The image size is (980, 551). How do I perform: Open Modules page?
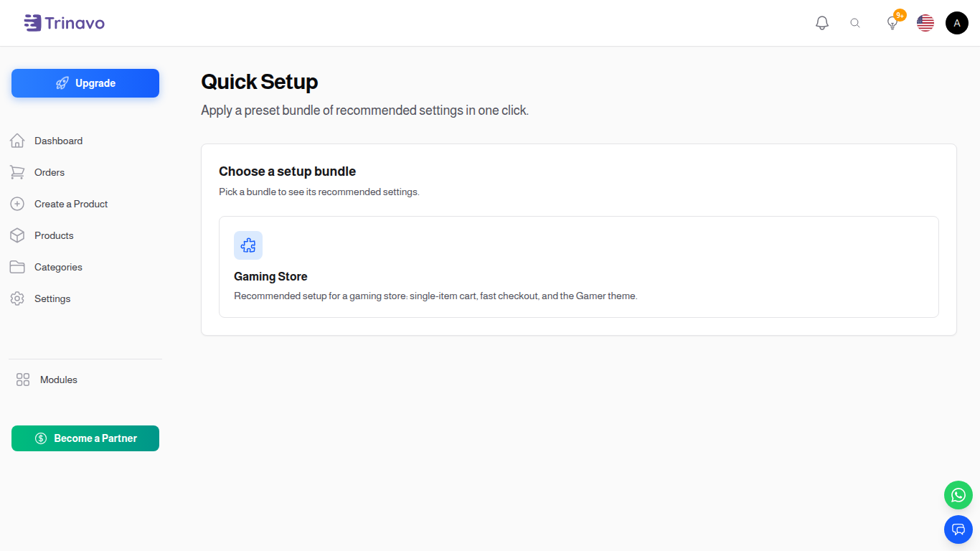pyautogui.click(x=59, y=380)
